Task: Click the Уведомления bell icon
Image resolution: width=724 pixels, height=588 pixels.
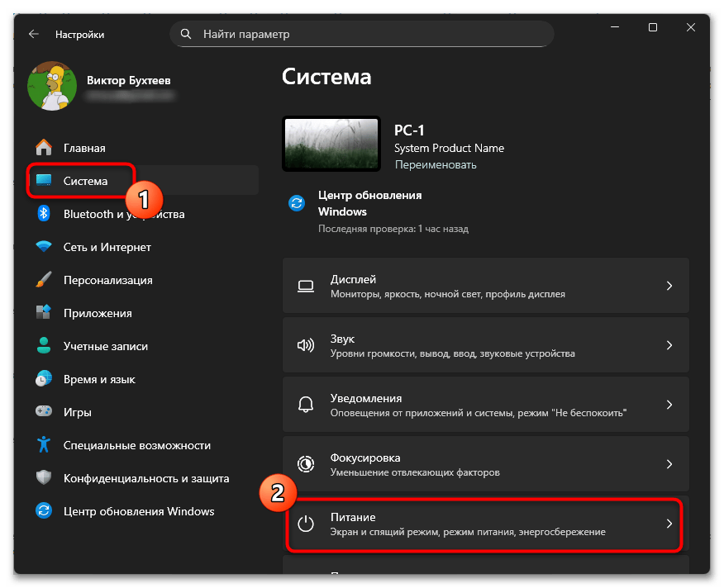Action: tap(306, 405)
